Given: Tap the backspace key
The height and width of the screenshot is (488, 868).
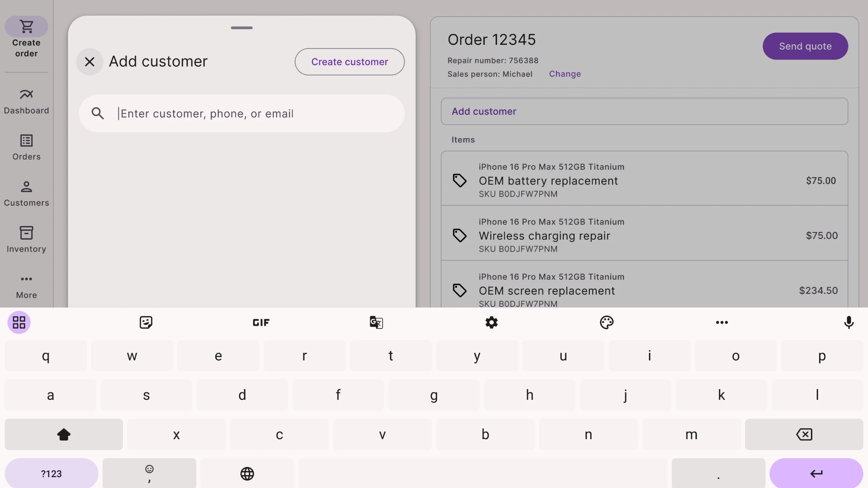Looking at the screenshot, I should [x=804, y=435].
